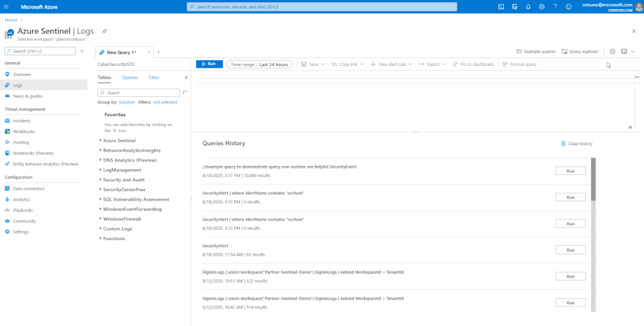Expand the dropdown next to the book icon
The height and width of the screenshot is (326, 644).
tap(632, 52)
